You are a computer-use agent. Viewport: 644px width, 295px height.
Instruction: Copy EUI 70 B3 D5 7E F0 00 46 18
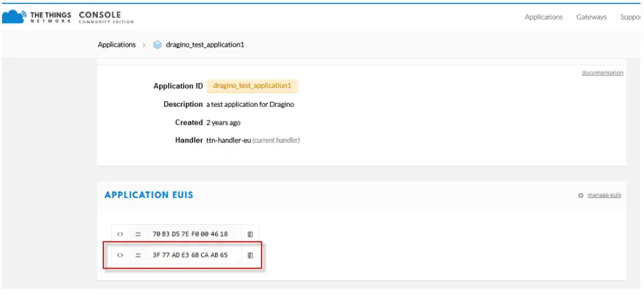pyautogui.click(x=250, y=234)
